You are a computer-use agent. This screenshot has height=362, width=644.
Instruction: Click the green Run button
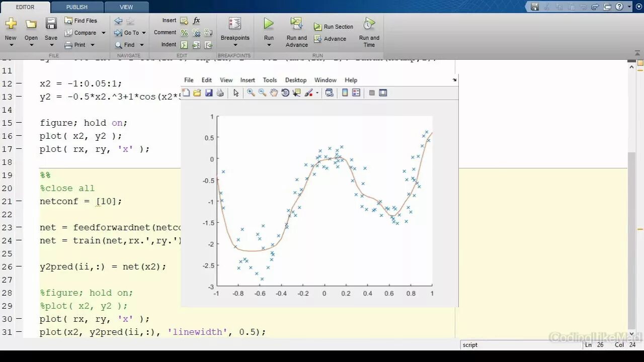[x=269, y=24]
